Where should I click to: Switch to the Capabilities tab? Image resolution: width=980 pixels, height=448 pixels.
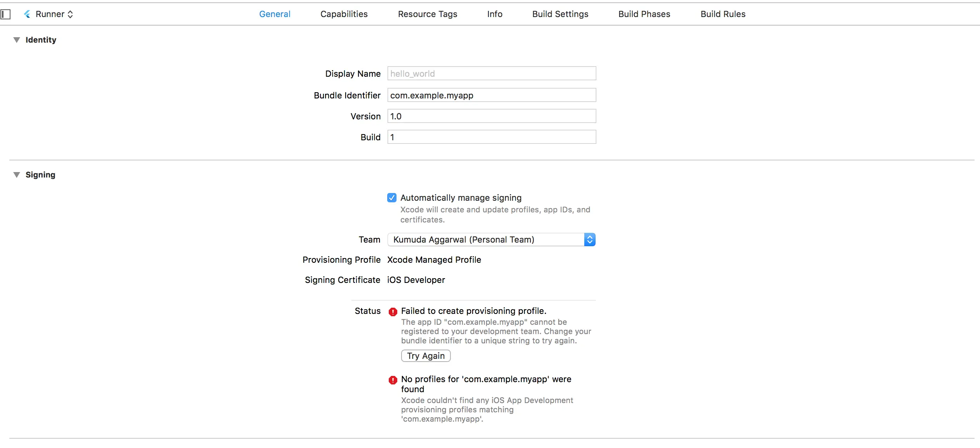[344, 14]
